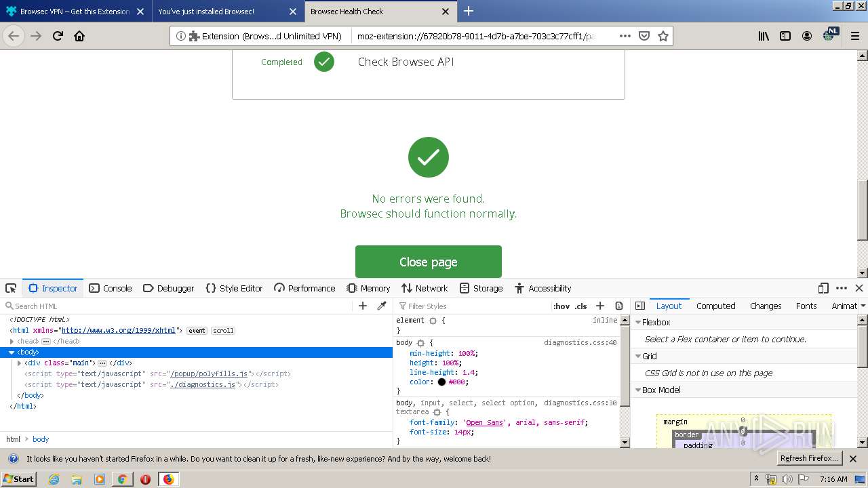Click the Refresh Firefox button
Screen dimensions: 868x488
tap(810, 458)
